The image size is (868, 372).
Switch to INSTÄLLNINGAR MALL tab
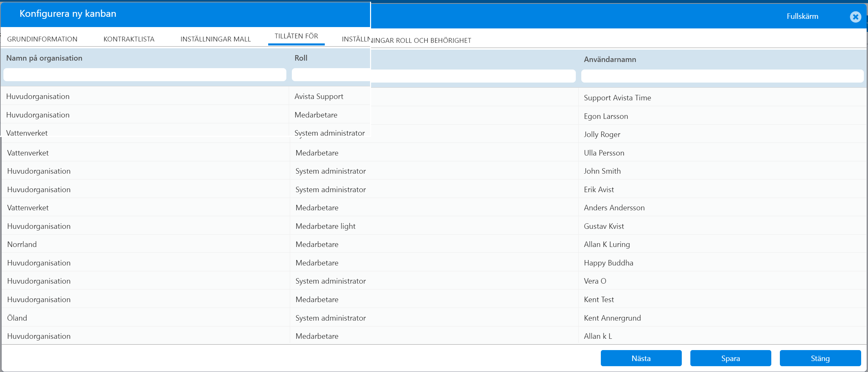click(216, 39)
